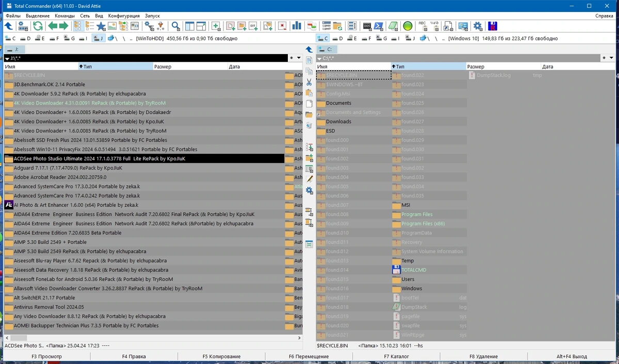Open left panel path history dropdown
This screenshot has width=619, height=364.
(x=7, y=58)
